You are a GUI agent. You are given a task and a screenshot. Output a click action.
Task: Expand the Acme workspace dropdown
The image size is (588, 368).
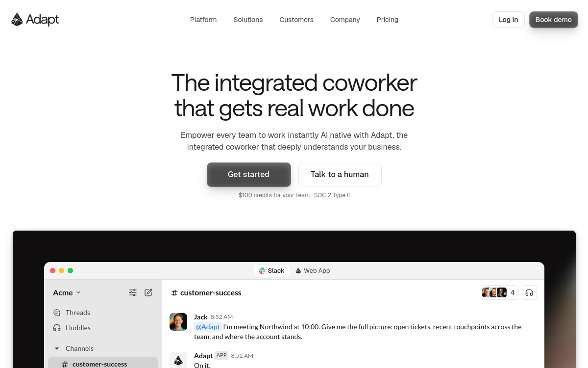[x=67, y=292]
